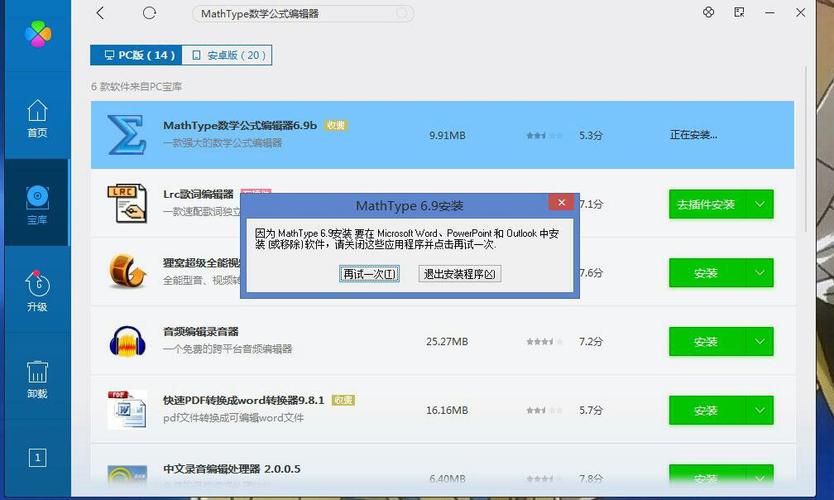Viewport: 834px width, 500px height.
Task: Open title MathType数学公式编辑器6.9b
Action: (x=240, y=126)
